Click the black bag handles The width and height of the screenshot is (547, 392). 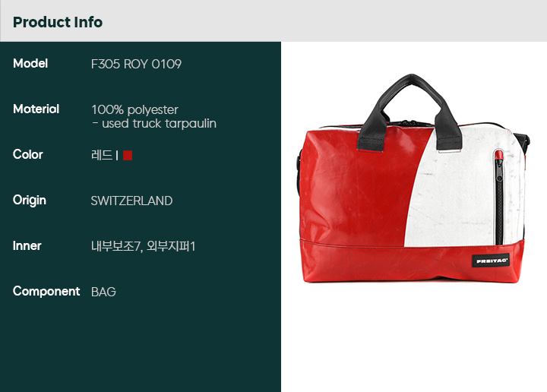(408, 112)
